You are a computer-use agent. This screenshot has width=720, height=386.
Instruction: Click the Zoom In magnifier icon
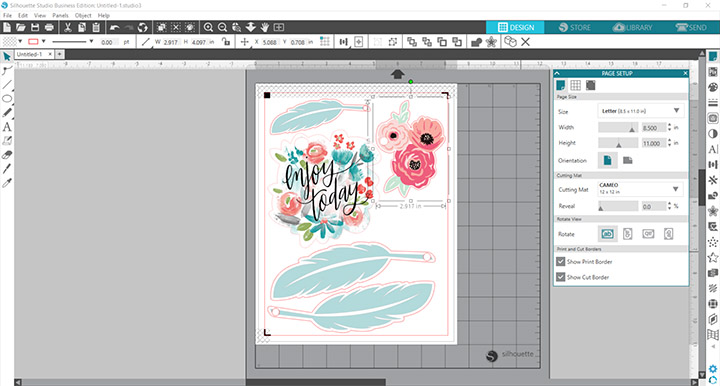208,28
